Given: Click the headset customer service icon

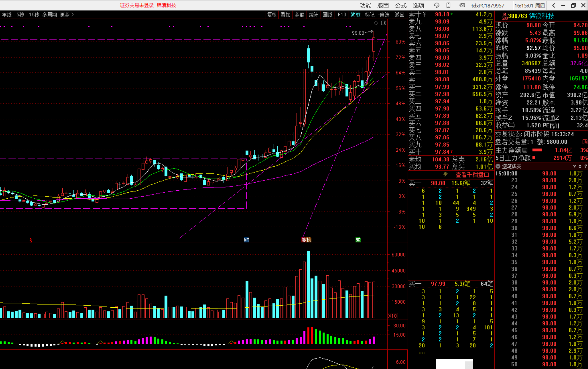Looking at the screenshot, I should click(436, 5).
